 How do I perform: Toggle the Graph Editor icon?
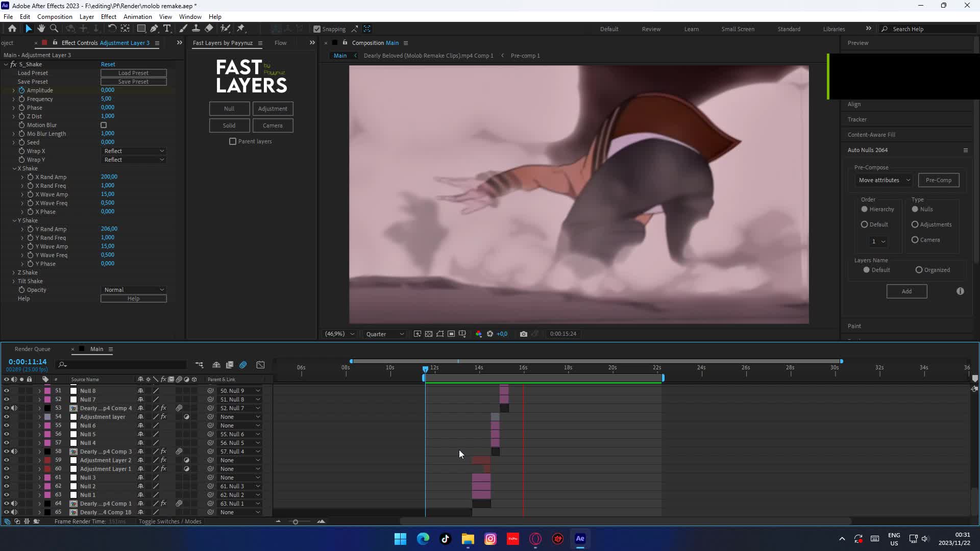(261, 365)
